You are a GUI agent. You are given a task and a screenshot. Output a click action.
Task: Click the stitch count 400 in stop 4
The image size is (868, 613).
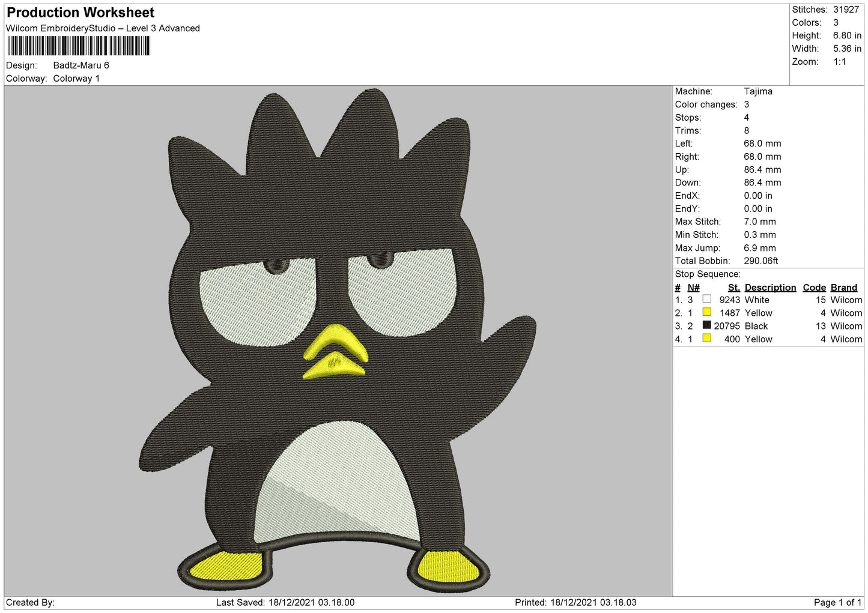click(x=732, y=339)
